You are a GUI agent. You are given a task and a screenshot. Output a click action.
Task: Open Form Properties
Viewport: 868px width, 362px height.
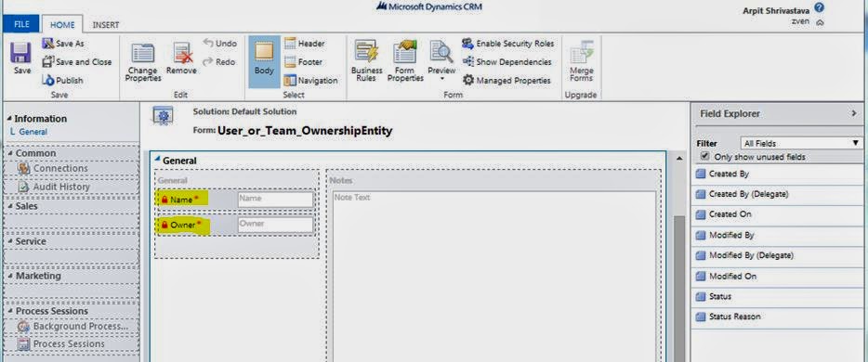click(x=405, y=61)
